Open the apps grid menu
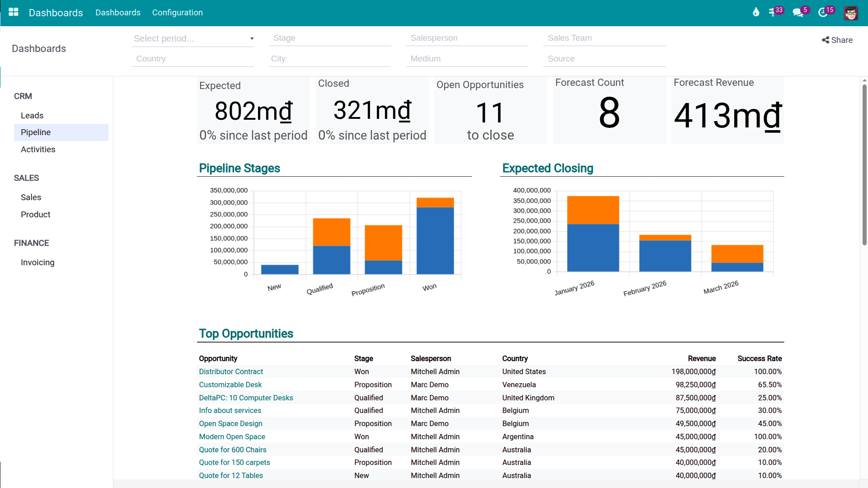Viewport: 868px width, 488px height. 14,12
